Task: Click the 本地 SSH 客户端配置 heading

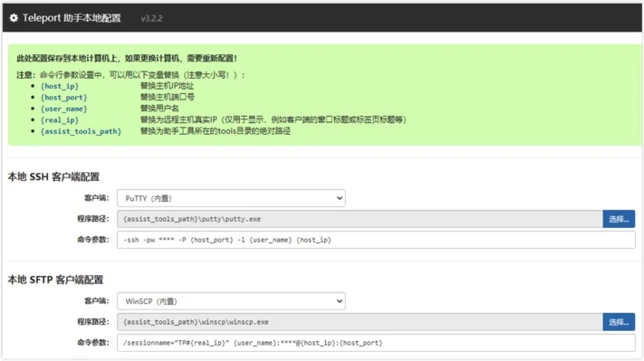Action: [x=53, y=176]
